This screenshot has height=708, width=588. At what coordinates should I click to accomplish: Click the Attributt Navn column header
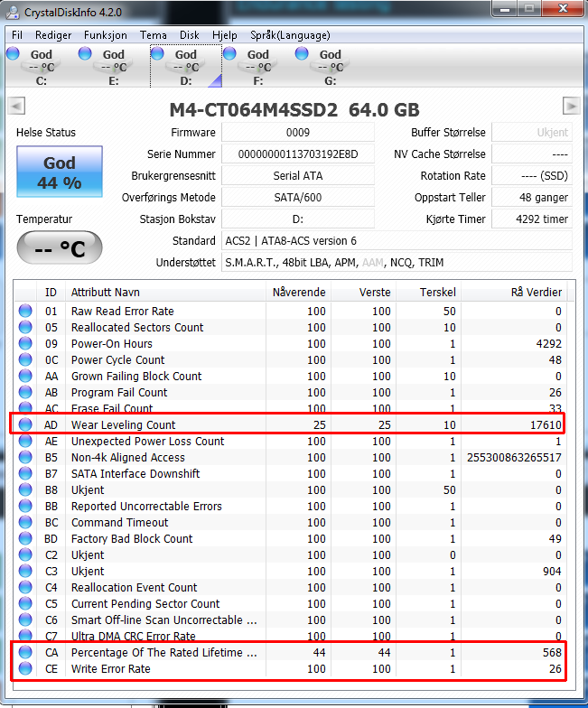[165, 293]
